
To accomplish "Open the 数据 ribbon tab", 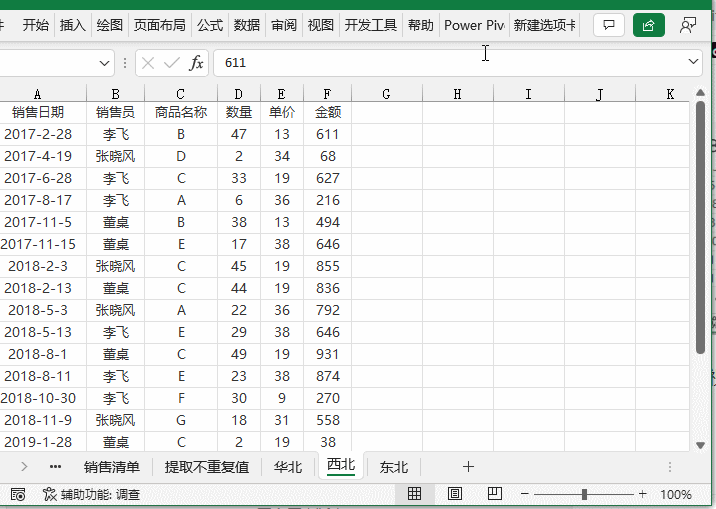I will coord(247,25).
